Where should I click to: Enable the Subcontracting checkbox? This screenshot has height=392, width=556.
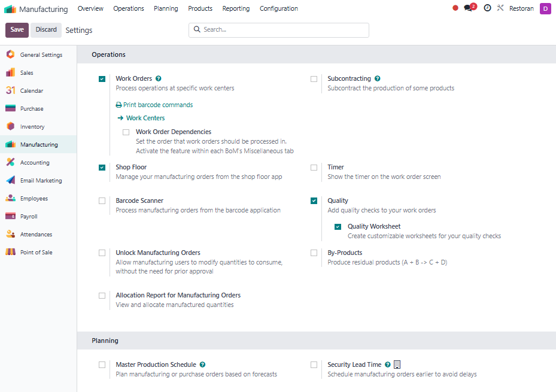pos(314,79)
